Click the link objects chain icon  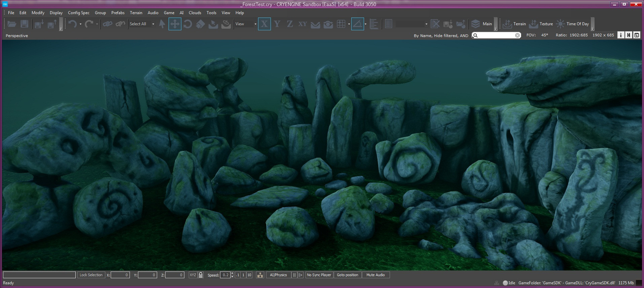(x=108, y=24)
